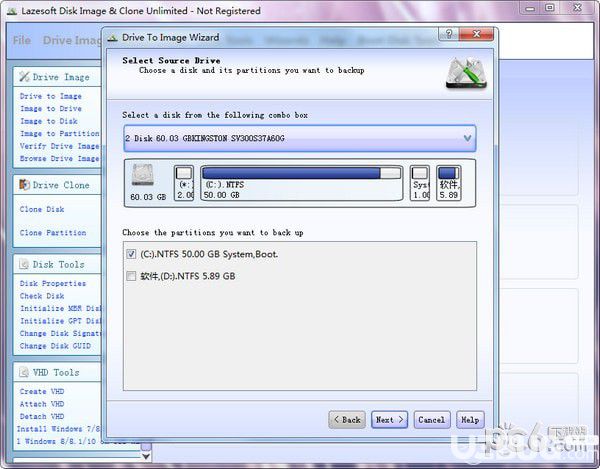The image size is (600, 469).
Task: Open Browse Drive Image link
Action: pos(60,158)
